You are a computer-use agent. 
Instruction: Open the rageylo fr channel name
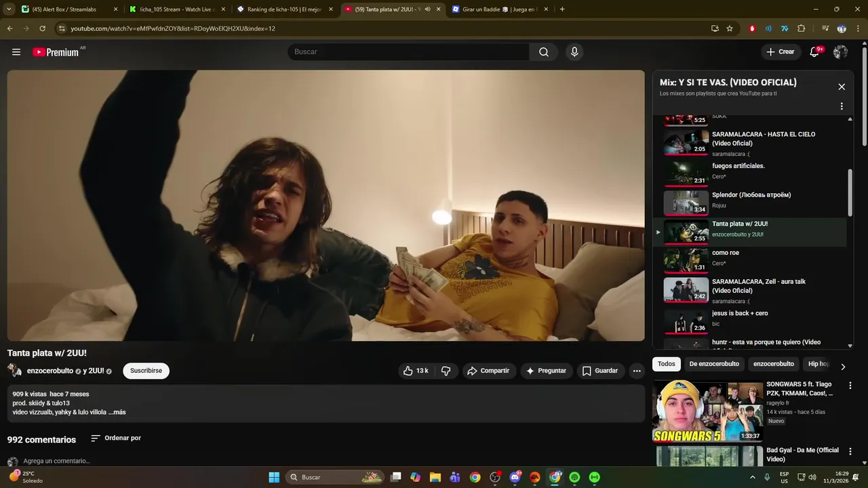(778, 403)
